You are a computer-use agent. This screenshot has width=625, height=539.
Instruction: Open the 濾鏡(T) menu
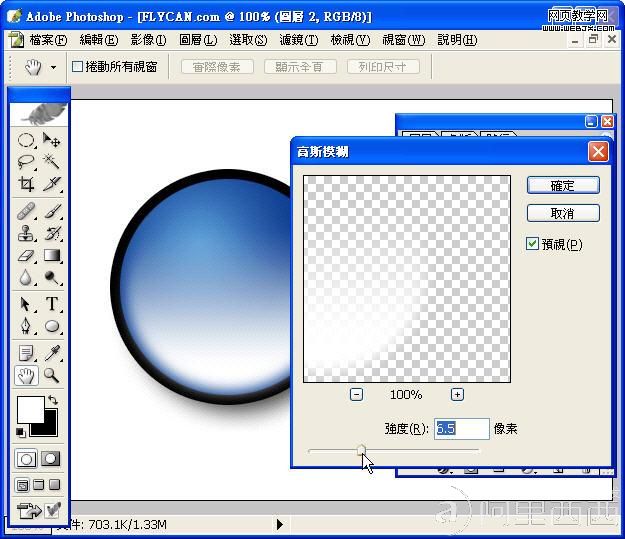pos(299,40)
